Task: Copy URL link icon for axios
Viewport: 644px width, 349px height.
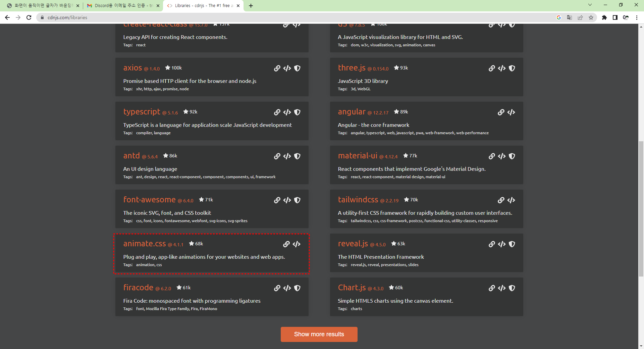Action: pos(277,68)
